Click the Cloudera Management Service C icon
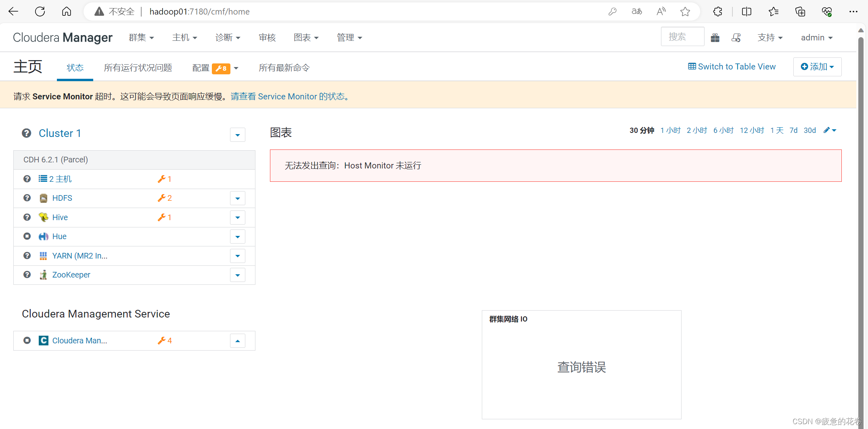This screenshot has height=429, width=868. pyautogui.click(x=44, y=341)
